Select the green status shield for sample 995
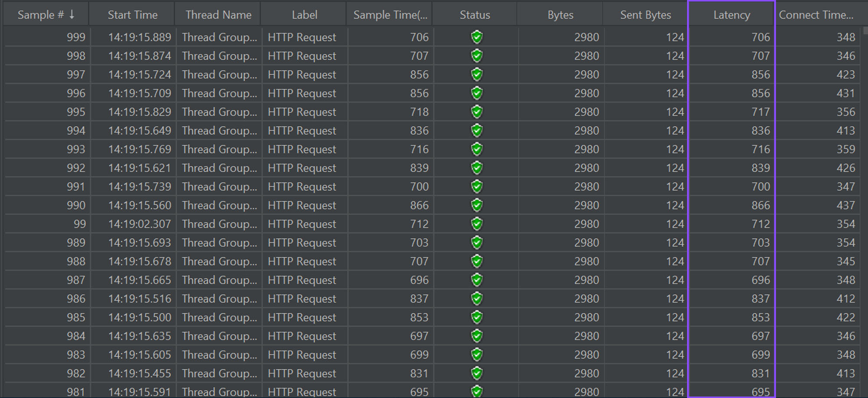This screenshot has width=868, height=398. [477, 112]
